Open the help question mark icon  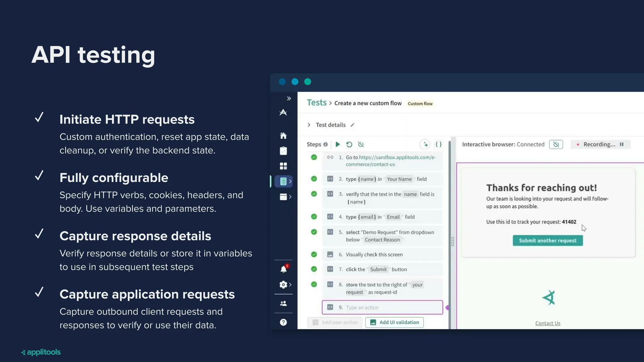pyautogui.click(x=283, y=322)
